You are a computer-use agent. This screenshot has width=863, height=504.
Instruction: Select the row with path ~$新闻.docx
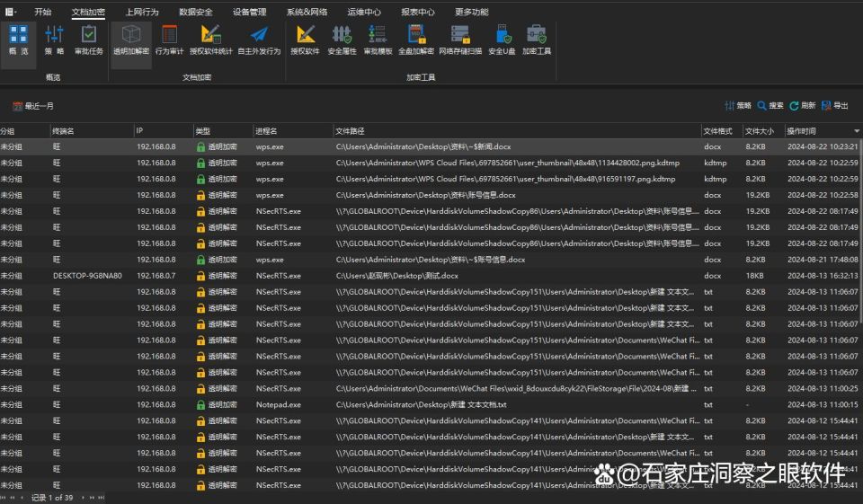tap(431, 147)
